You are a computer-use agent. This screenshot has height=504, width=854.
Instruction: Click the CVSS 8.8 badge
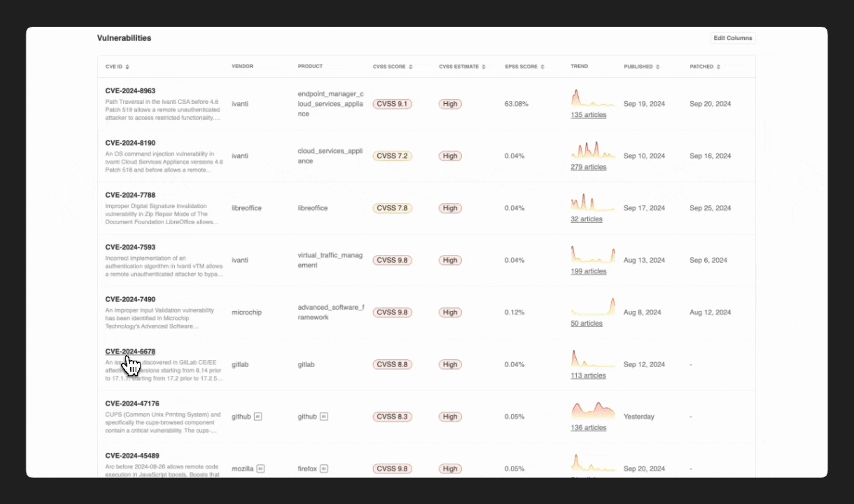pos(392,364)
